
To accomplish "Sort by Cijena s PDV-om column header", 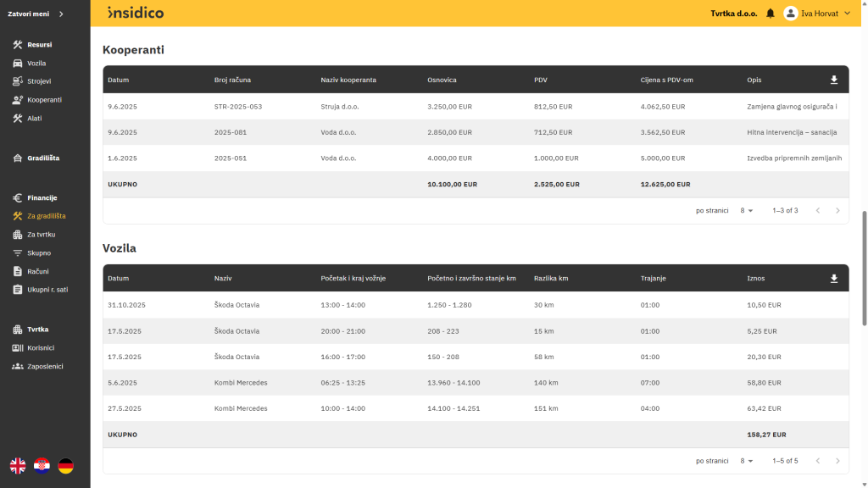I will [x=666, y=80].
